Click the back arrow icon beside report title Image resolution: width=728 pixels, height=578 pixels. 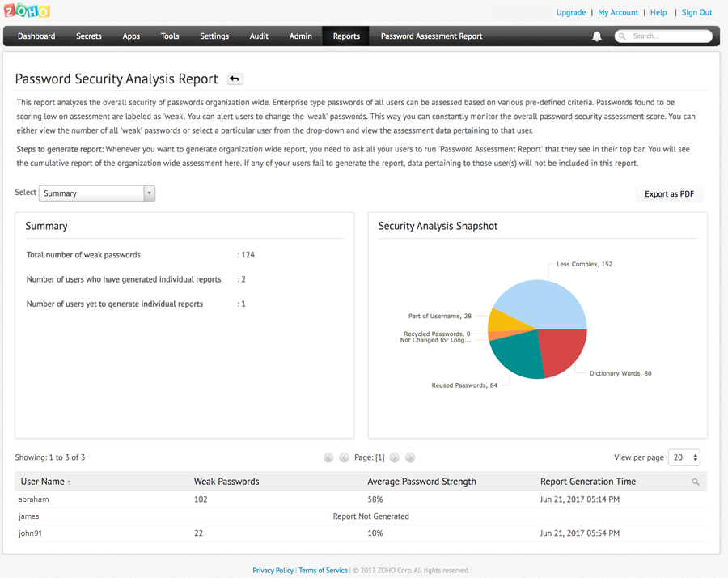[235, 79]
